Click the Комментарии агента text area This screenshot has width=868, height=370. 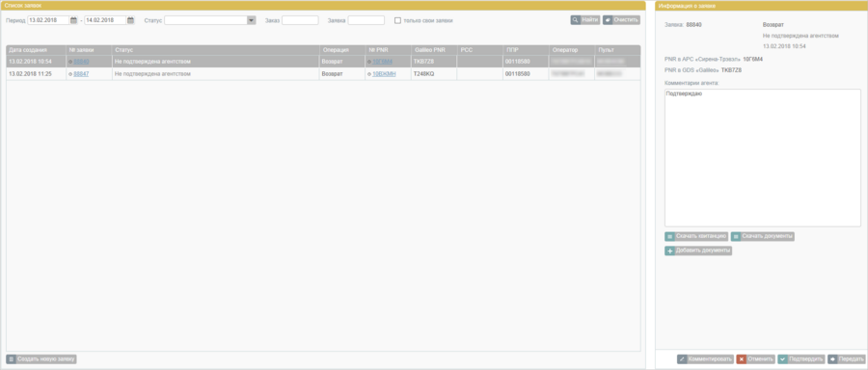pyautogui.click(x=762, y=158)
